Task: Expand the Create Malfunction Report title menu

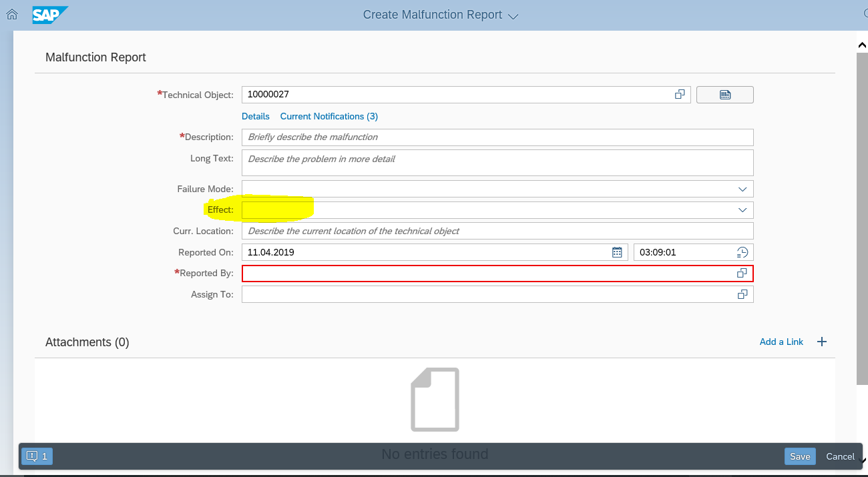Action: [x=513, y=15]
